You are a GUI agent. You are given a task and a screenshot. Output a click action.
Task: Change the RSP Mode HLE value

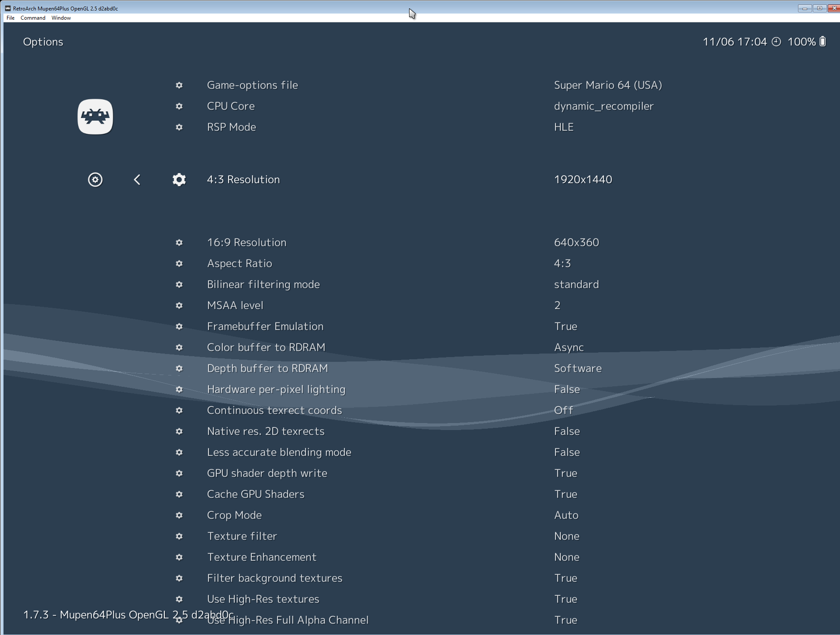(563, 127)
